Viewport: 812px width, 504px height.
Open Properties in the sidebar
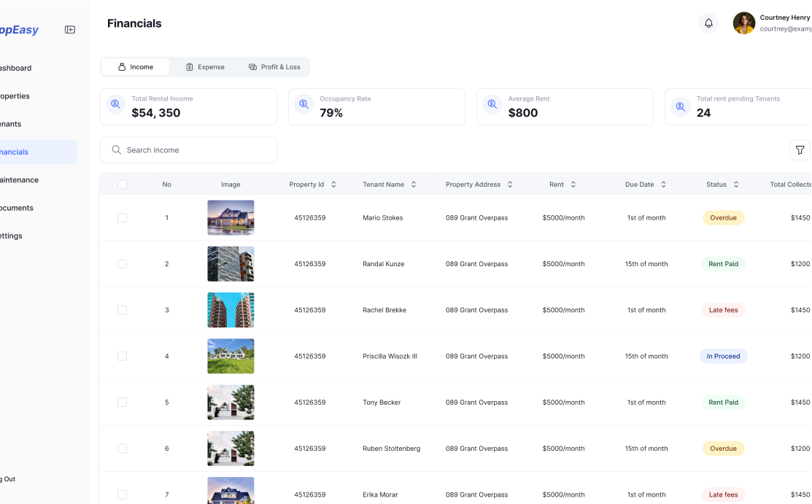(15, 96)
